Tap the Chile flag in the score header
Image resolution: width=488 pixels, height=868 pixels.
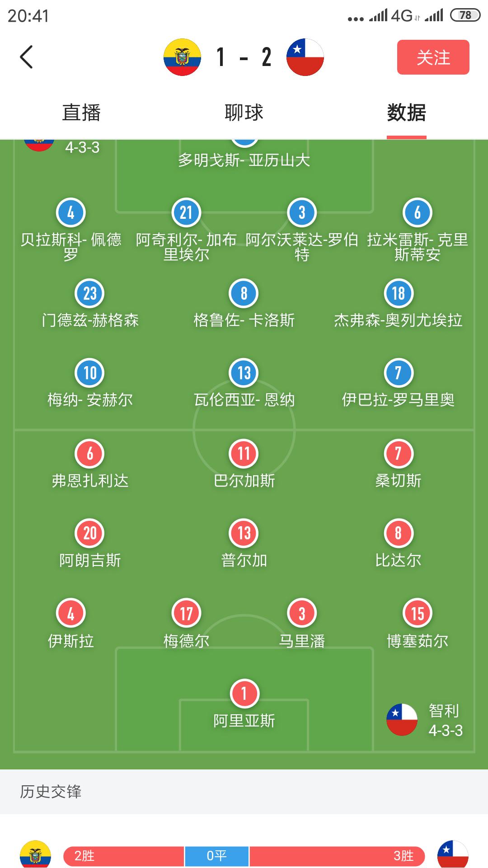coord(305,57)
